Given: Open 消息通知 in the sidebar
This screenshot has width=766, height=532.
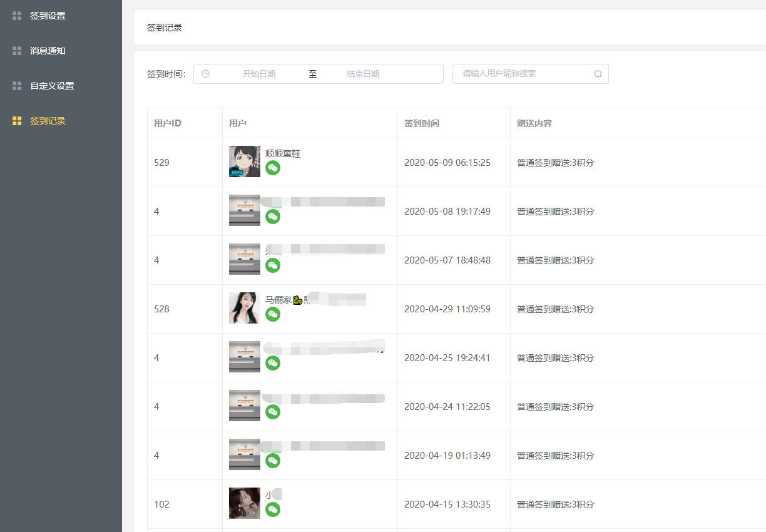Looking at the screenshot, I should [x=48, y=51].
